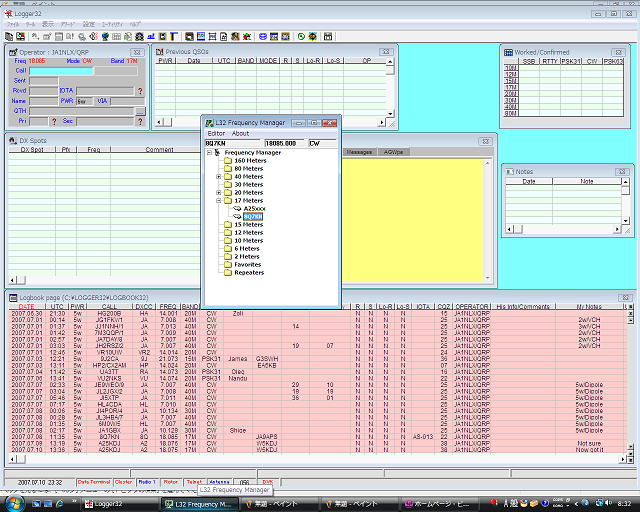Open the Repeaters folder in Frequency Manager
The width and height of the screenshot is (640, 512).
coord(244,273)
